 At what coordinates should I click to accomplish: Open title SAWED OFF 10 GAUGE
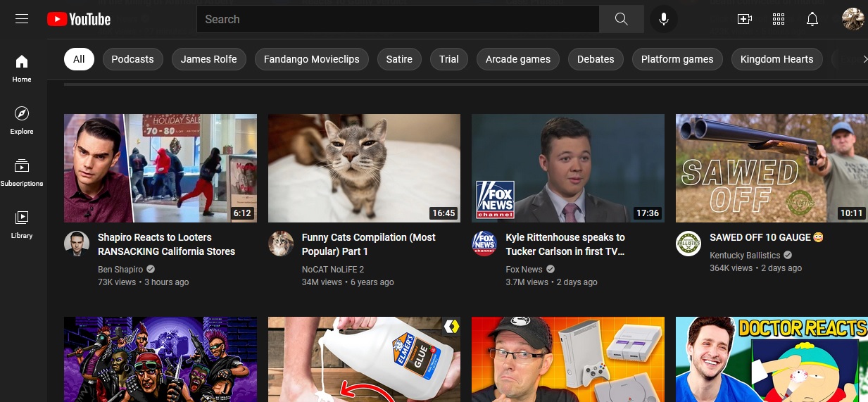(x=767, y=237)
